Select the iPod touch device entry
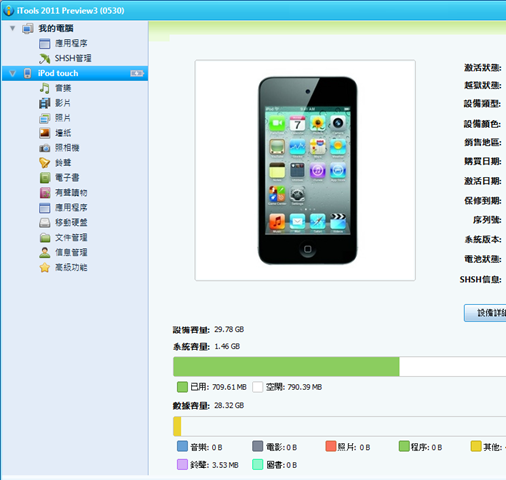The width and height of the screenshot is (506, 480). 75,73
